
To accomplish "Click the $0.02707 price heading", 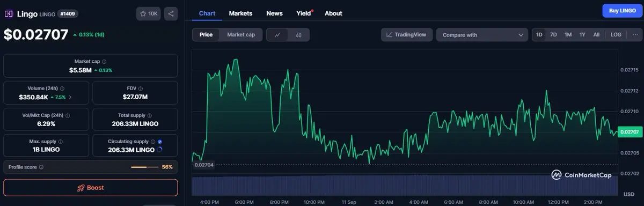I will pos(36,35).
